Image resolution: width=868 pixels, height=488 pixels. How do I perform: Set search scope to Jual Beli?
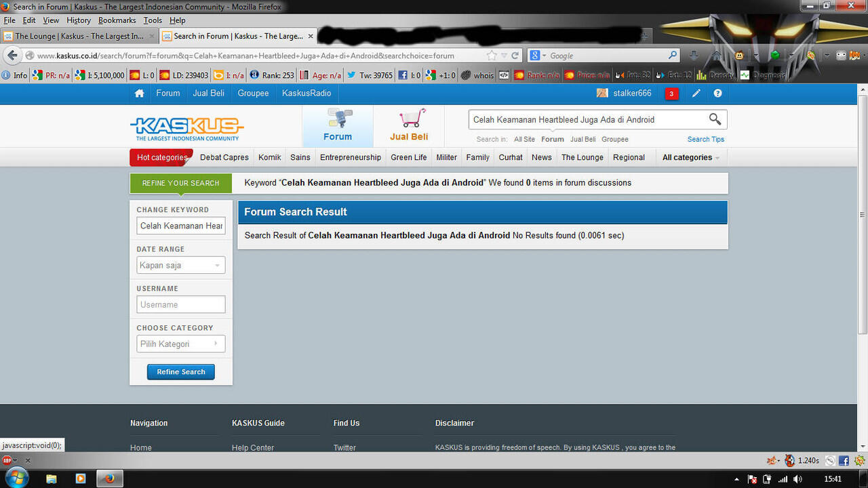coord(583,140)
